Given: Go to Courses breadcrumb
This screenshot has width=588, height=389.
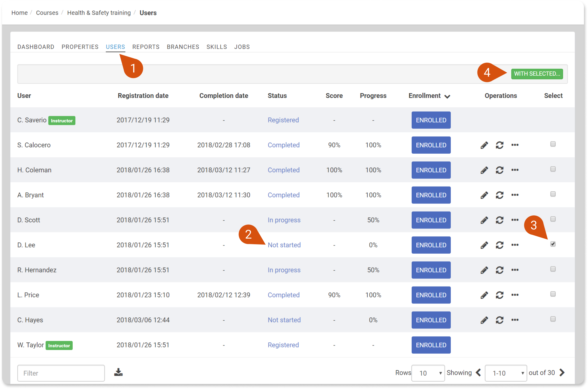Looking at the screenshot, I should click(x=47, y=13).
